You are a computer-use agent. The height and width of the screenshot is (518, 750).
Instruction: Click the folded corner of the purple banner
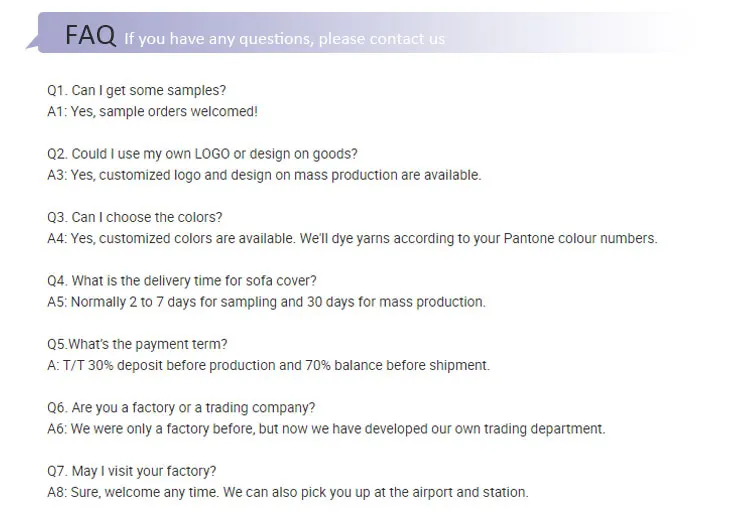coord(33,46)
